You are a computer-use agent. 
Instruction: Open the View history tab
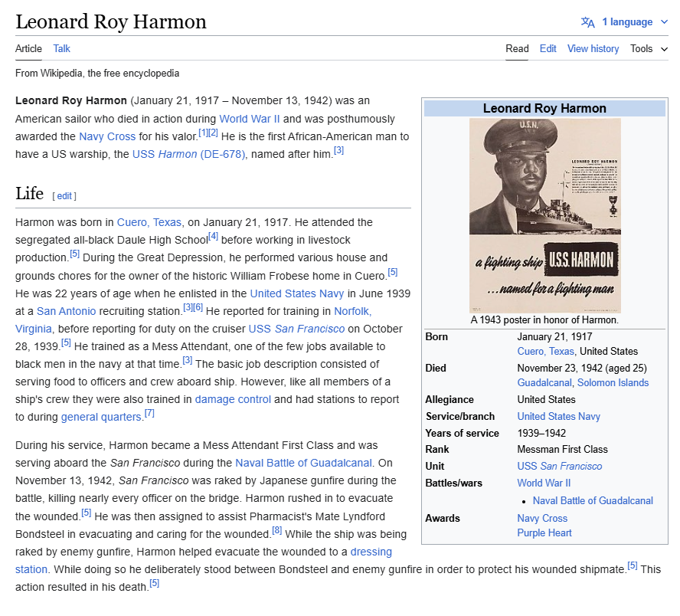coord(593,48)
